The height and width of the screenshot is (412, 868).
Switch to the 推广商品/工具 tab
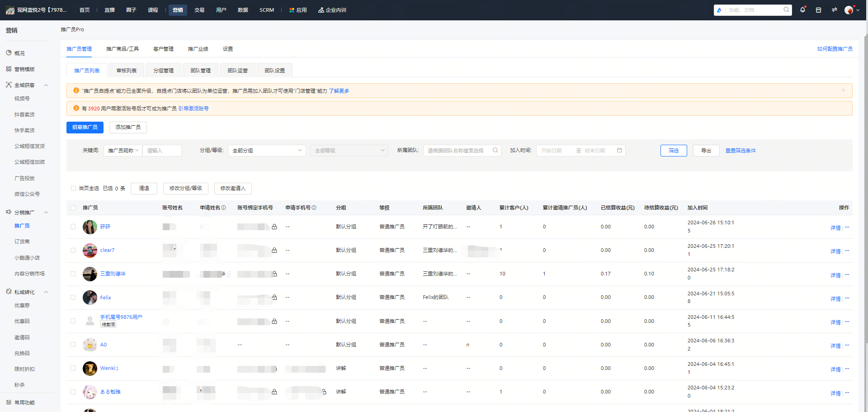click(x=123, y=49)
